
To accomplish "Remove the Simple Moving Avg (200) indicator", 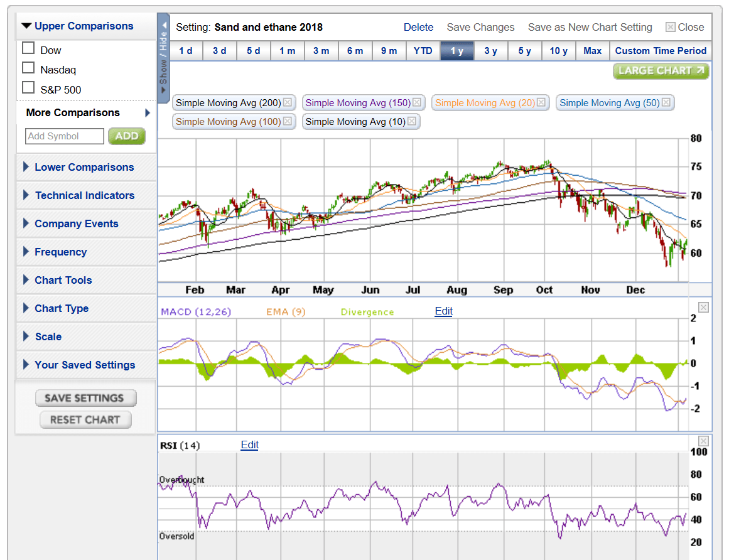I will 286,102.
